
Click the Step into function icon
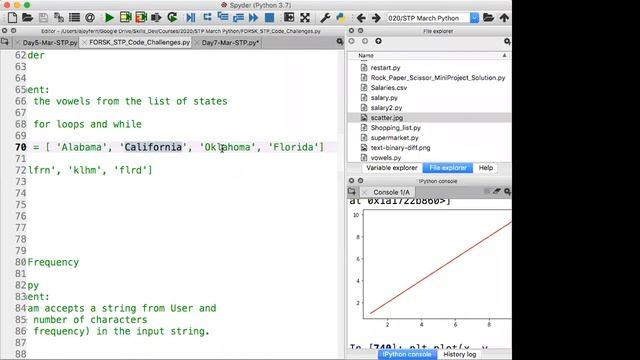[x=223, y=17]
